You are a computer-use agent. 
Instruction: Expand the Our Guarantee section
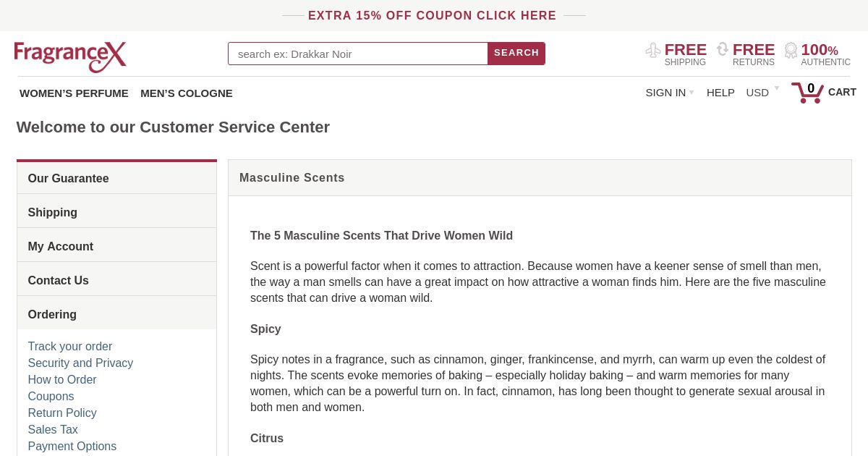[x=116, y=178]
